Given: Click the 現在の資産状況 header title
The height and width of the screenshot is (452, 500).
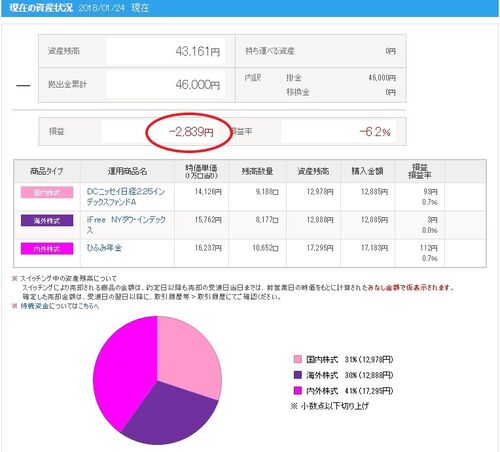Looking at the screenshot, I should 41,8.
